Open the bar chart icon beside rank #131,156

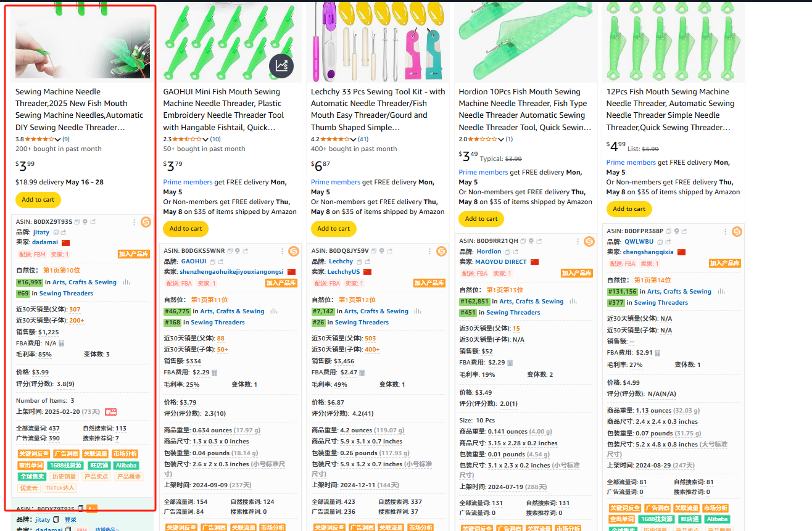[x=721, y=291]
